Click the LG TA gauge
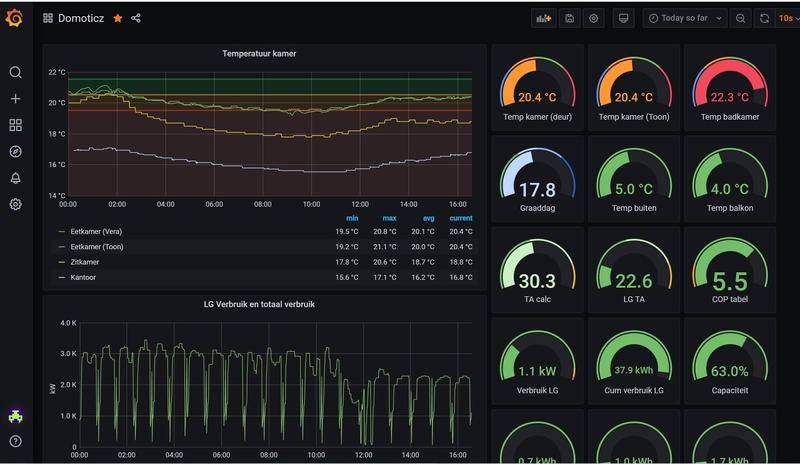 (x=634, y=270)
